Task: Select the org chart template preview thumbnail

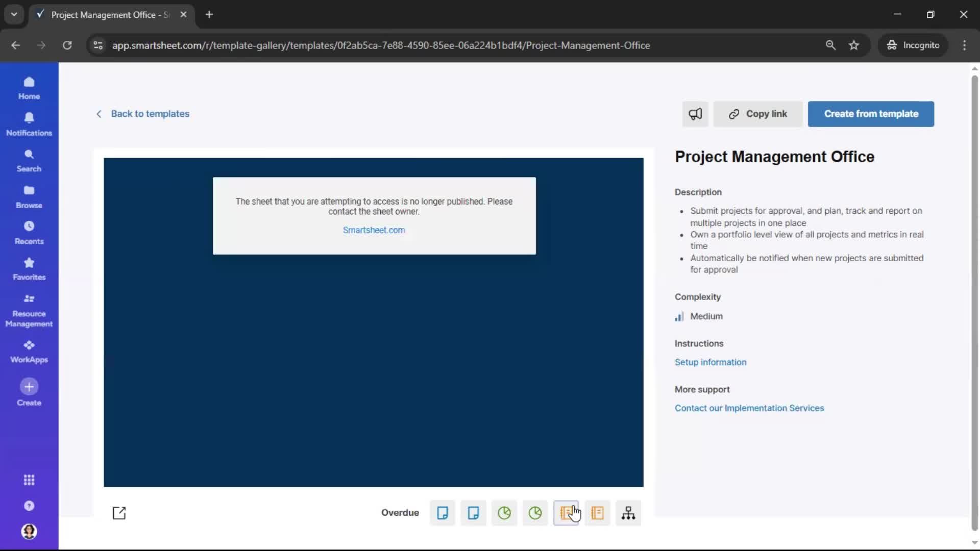Action: [x=628, y=513]
